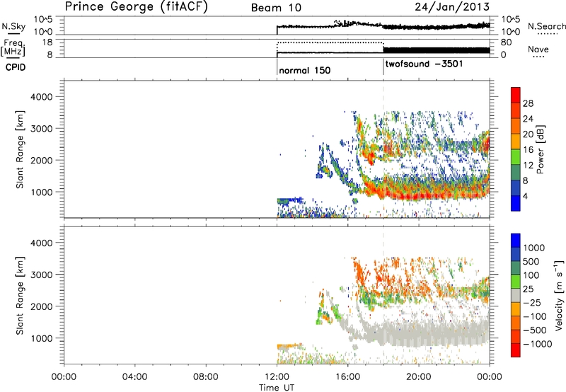The width and height of the screenshot is (566, 392).
Task: Click the 'Power [dB]' color bar label
Action: coord(540,149)
